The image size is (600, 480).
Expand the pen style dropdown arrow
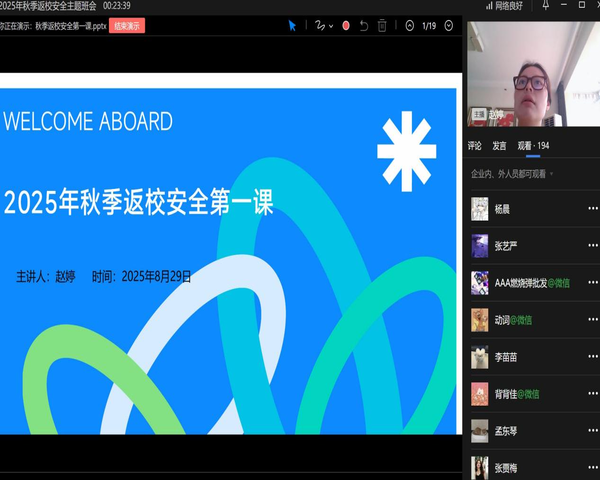point(331,26)
